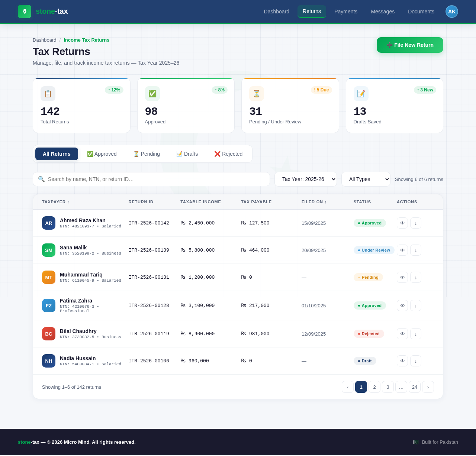View Bilal Chaudhry's rejected return
476x456 pixels.
click(x=402, y=334)
